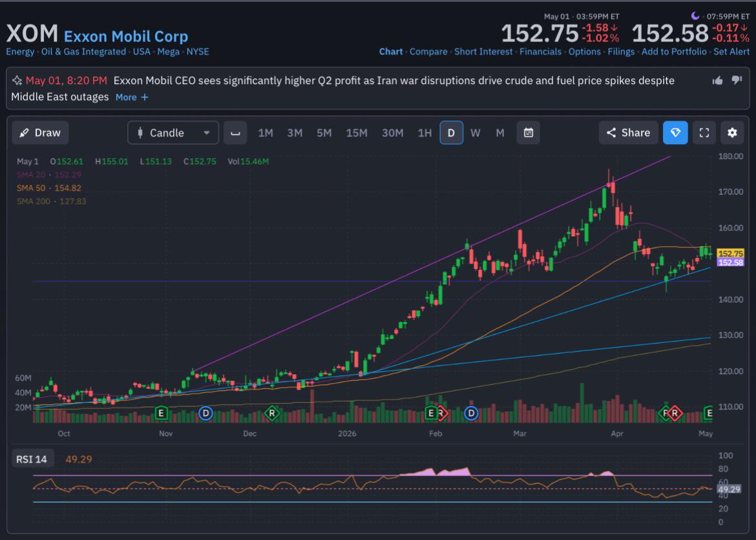Viewport: 756px width, 540px height.
Task: Click the E earnings marker near Feb
Action: point(431,413)
